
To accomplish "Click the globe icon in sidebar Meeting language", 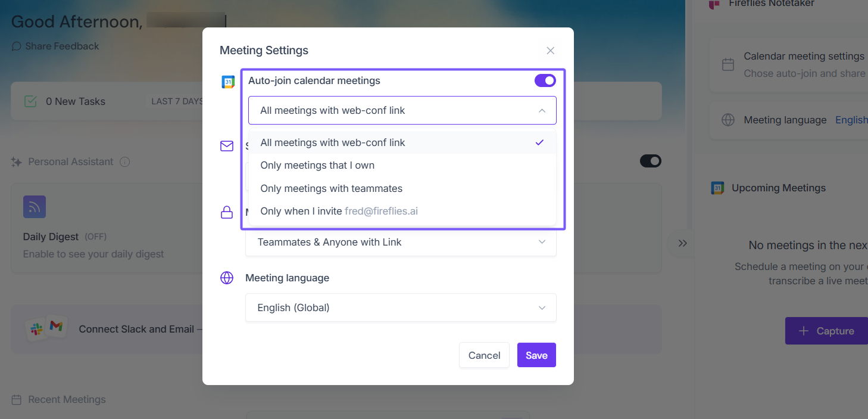I will [x=728, y=120].
